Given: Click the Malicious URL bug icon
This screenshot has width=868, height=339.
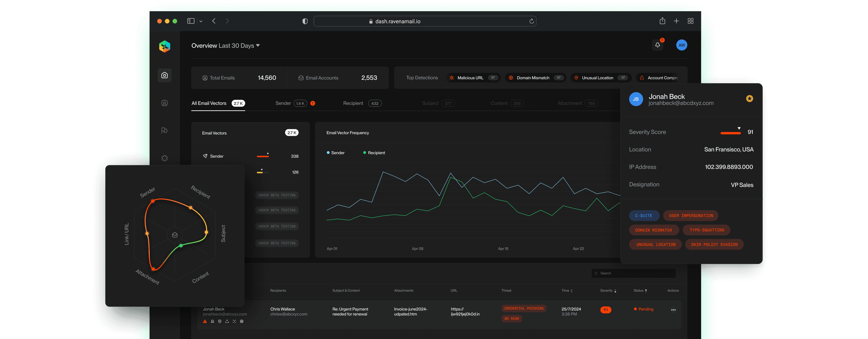Looking at the screenshot, I should tap(452, 78).
